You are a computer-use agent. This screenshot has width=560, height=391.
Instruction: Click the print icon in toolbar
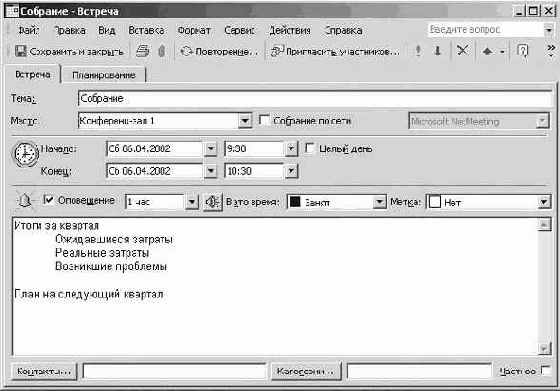142,51
